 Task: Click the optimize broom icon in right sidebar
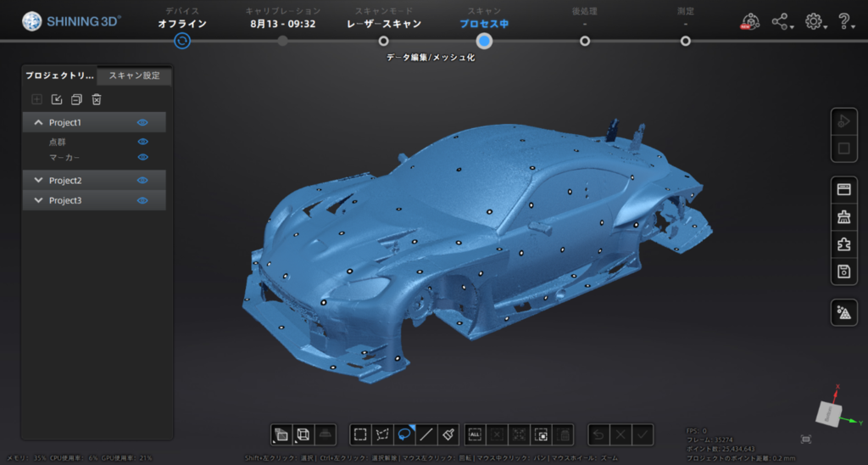coord(843,216)
